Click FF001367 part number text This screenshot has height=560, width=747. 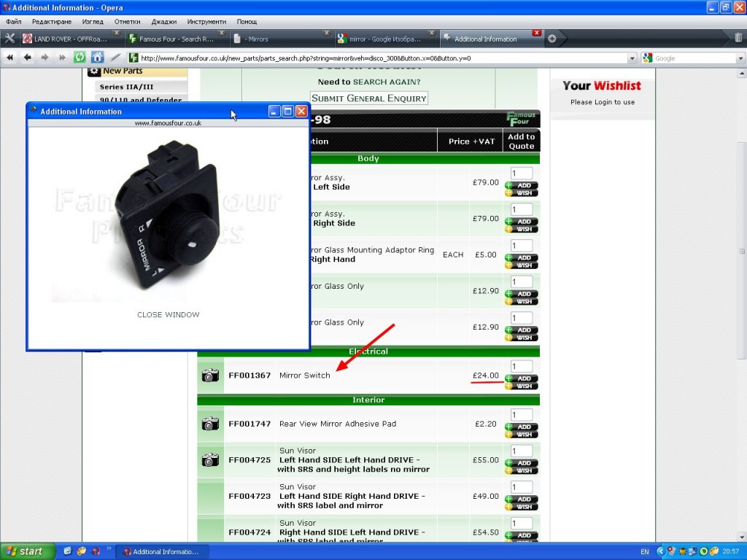(249, 376)
